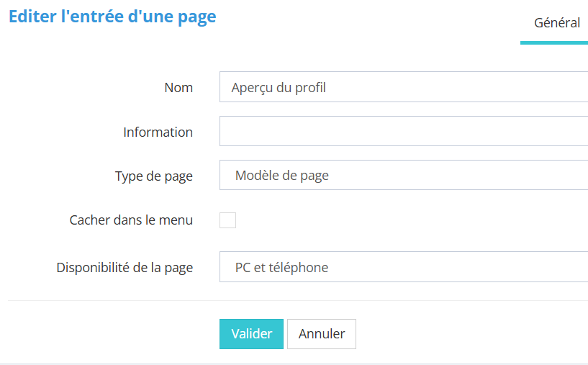The image size is (588, 365).
Task: Click the 'PC et téléphone' selected option
Action: pyautogui.click(x=281, y=267)
